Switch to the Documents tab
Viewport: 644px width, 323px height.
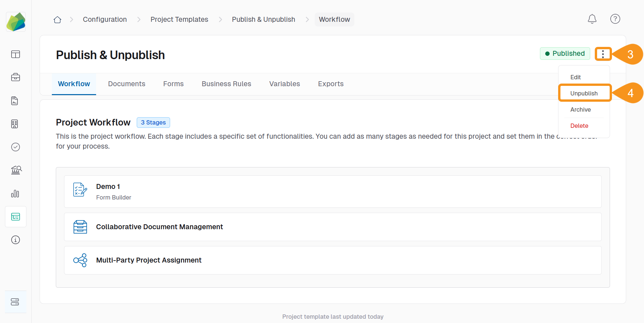click(x=126, y=84)
